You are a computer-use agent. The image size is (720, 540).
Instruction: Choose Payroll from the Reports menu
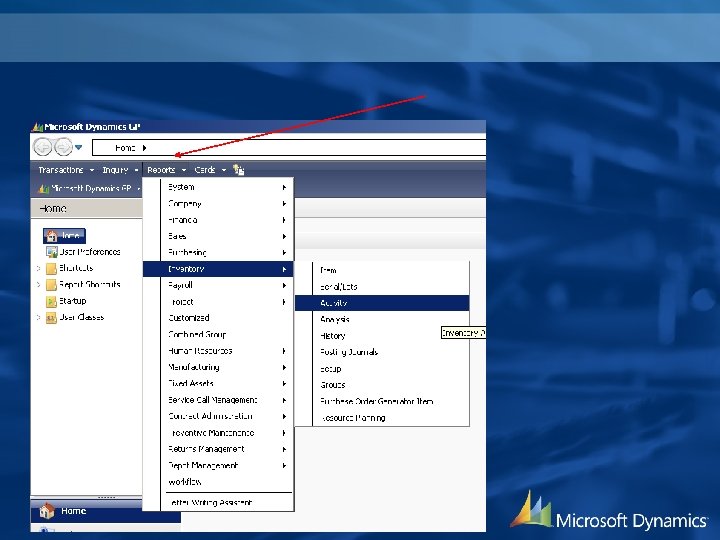218,285
